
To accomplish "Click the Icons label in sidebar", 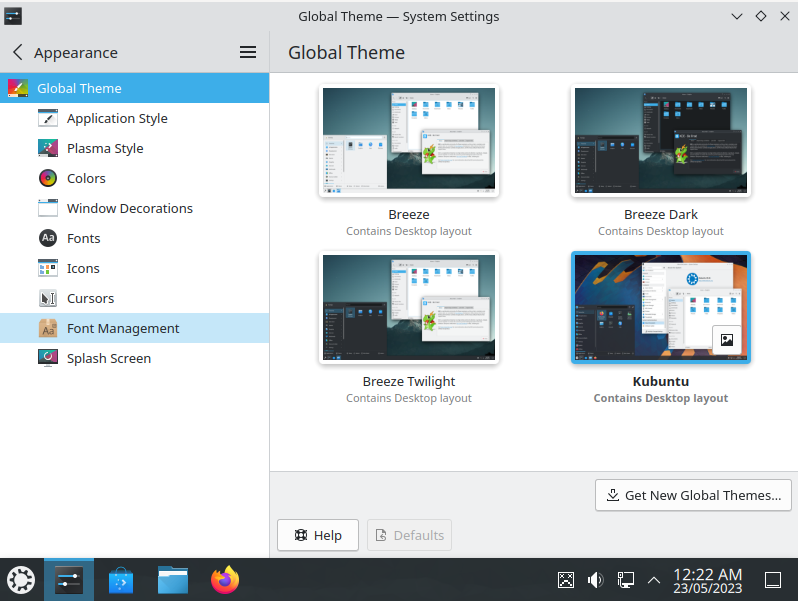I will pyautogui.click(x=83, y=268).
